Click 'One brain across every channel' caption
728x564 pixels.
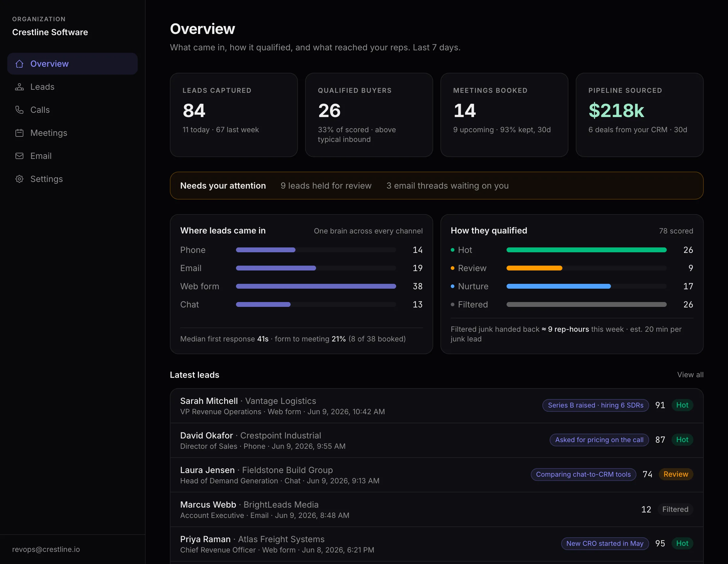pyautogui.click(x=368, y=231)
